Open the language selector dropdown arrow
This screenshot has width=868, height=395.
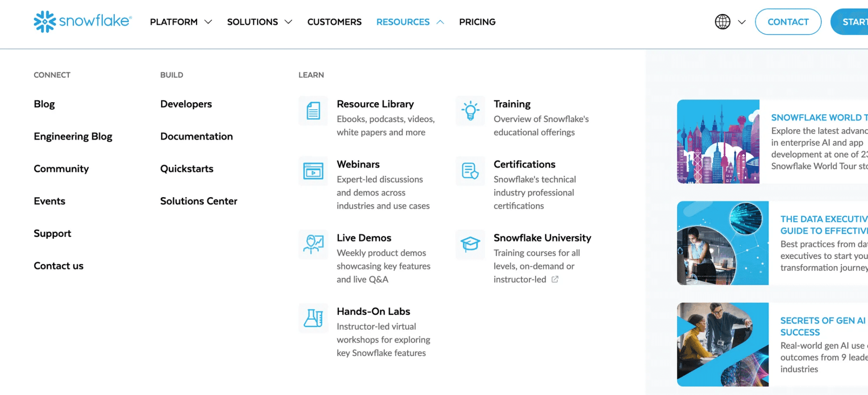[x=742, y=22]
